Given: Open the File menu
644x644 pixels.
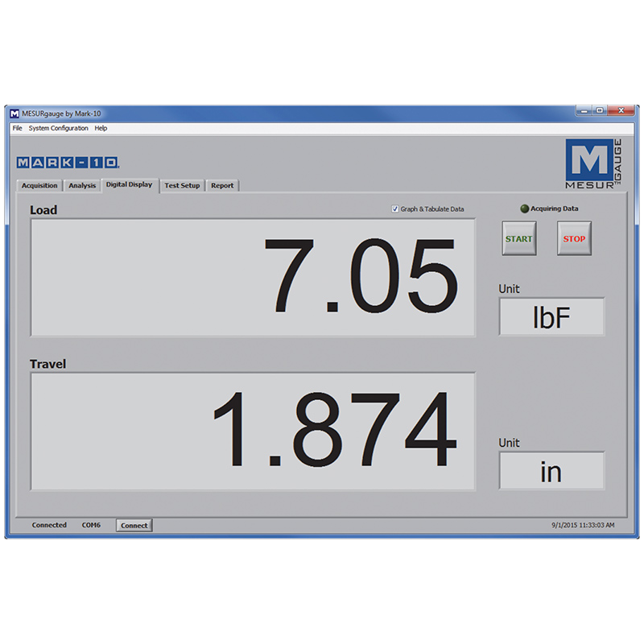Looking at the screenshot, I should point(17,128).
